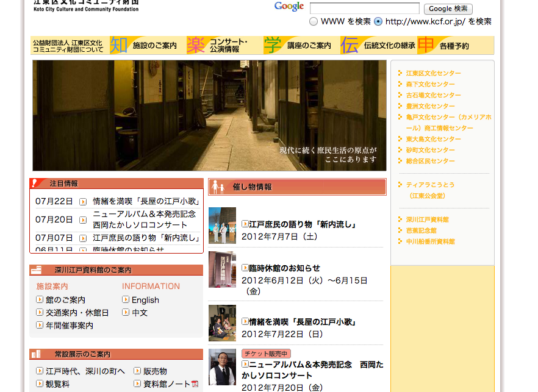Click the Koto City Culture and Community Foundation logo
Viewport: 538px width, 392px height.
point(86,6)
